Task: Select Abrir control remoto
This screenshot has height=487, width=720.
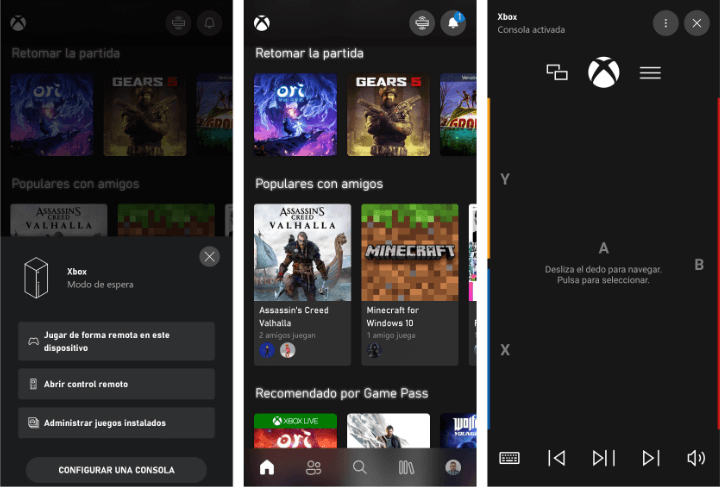Action: click(117, 384)
